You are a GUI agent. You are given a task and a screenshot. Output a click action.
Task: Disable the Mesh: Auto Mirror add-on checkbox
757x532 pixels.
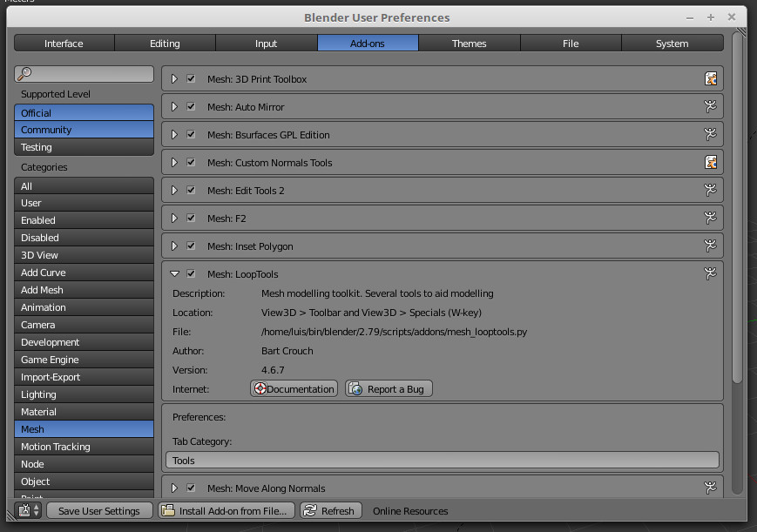coord(191,107)
